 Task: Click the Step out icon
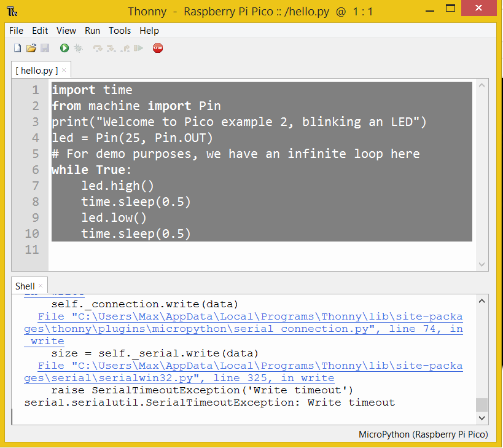pos(125,48)
